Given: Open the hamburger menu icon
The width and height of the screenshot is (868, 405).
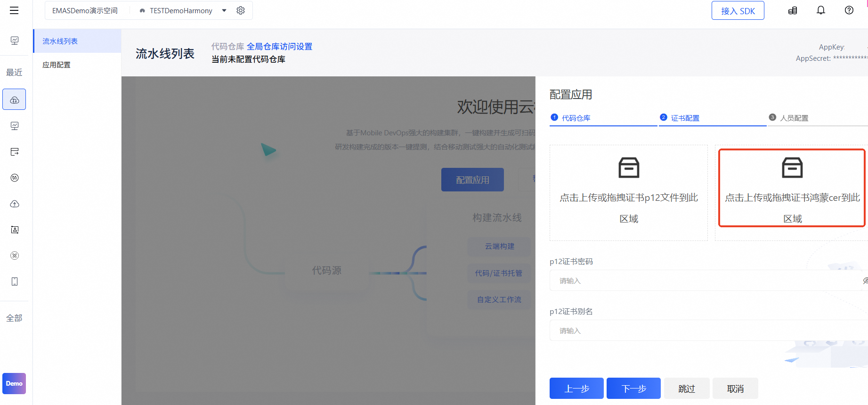Looking at the screenshot, I should pos(14,10).
